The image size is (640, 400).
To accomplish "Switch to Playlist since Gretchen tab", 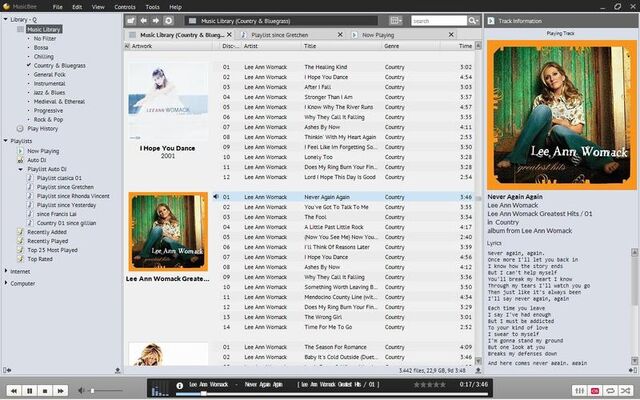I will (x=280, y=35).
